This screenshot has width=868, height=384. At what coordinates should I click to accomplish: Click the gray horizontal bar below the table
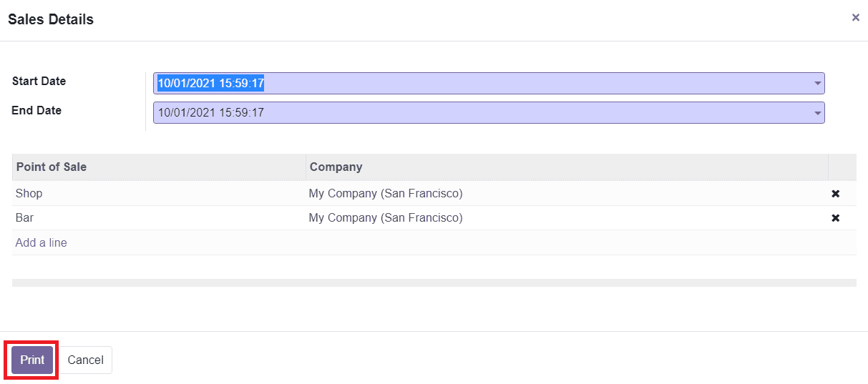point(434,283)
